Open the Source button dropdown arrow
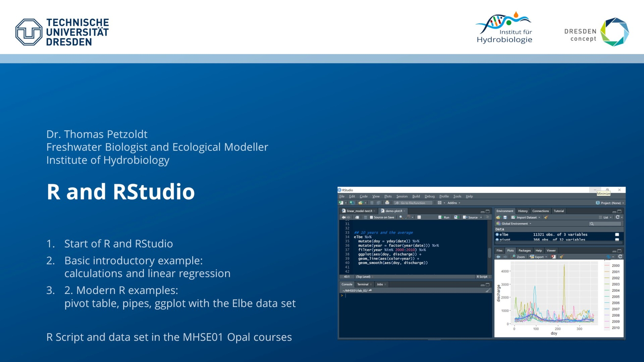644x362 pixels. pos(481,218)
